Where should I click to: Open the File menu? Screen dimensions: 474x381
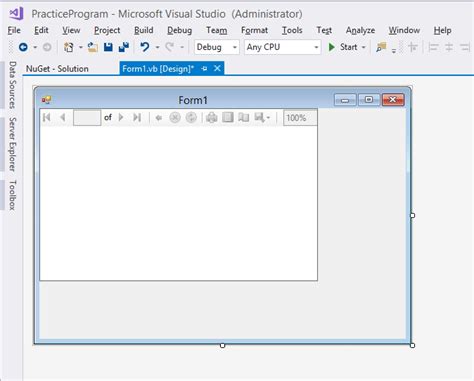(14, 30)
